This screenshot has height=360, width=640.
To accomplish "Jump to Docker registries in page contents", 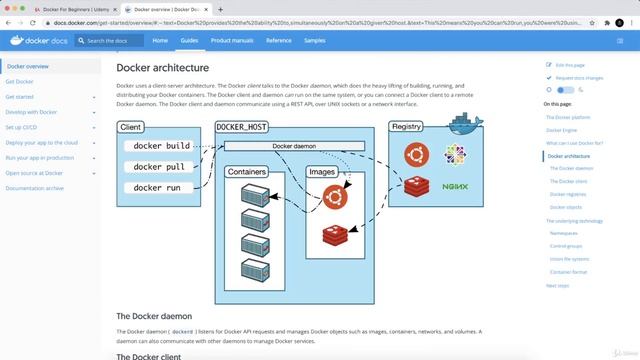I will [568, 194].
